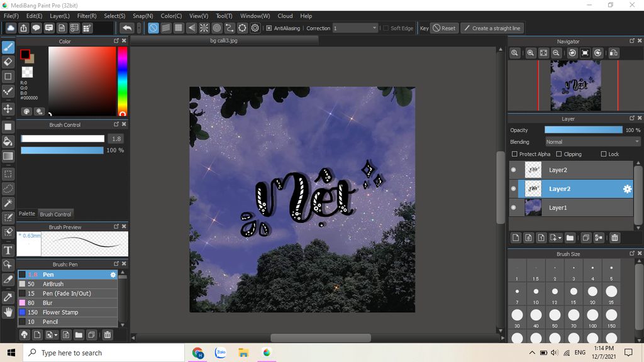
Task: Open the Correction value dropdown
Action: [355, 28]
